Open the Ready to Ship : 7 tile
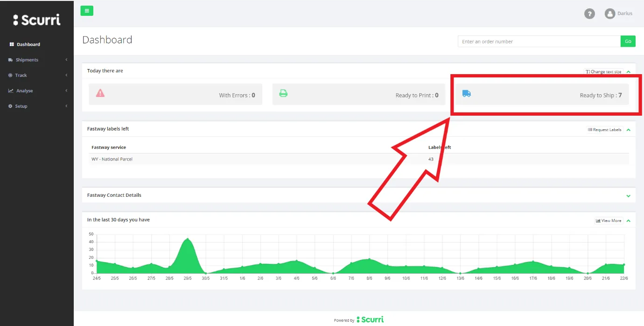Image resolution: width=644 pixels, height=326 pixels. [x=542, y=94]
